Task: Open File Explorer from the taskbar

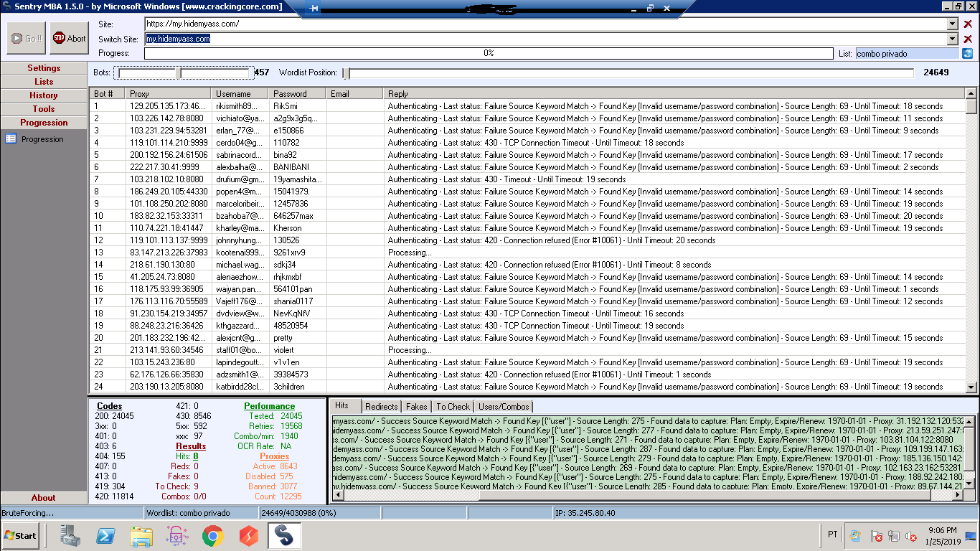Action: pyautogui.click(x=141, y=536)
